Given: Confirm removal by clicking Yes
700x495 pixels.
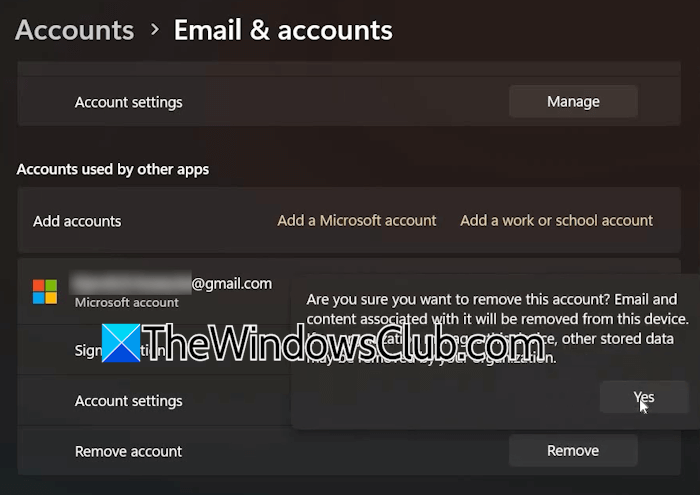Looking at the screenshot, I should pyautogui.click(x=644, y=397).
